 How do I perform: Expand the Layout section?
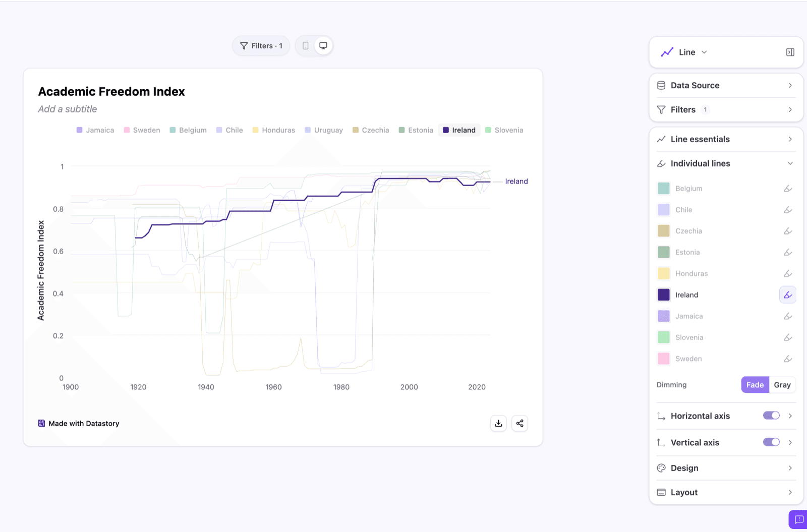point(726,492)
